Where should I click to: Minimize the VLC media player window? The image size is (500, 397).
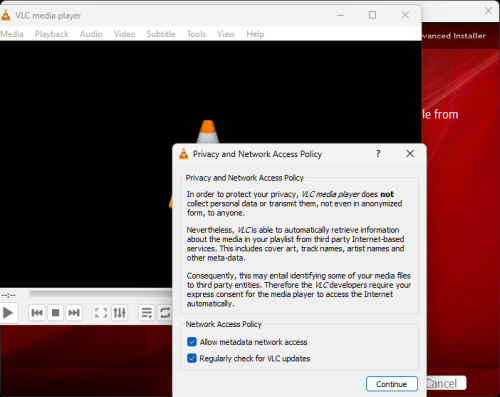point(340,15)
